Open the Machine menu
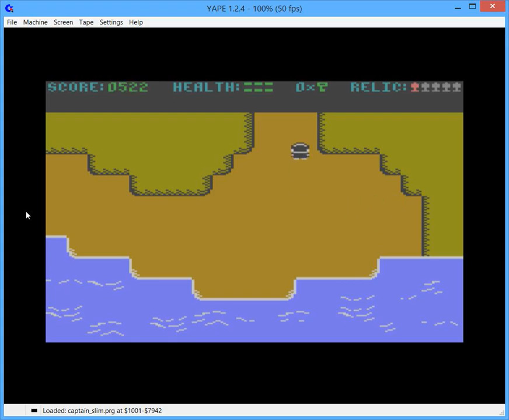This screenshot has width=509, height=420. click(x=35, y=22)
